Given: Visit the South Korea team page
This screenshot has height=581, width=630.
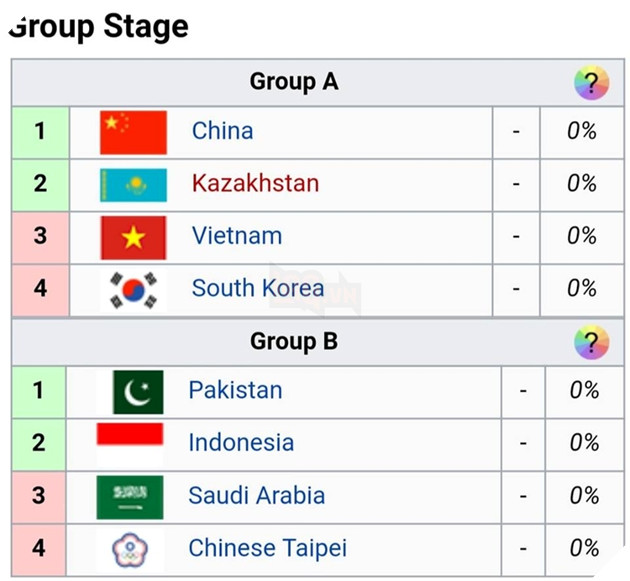Looking at the screenshot, I should point(258,288).
